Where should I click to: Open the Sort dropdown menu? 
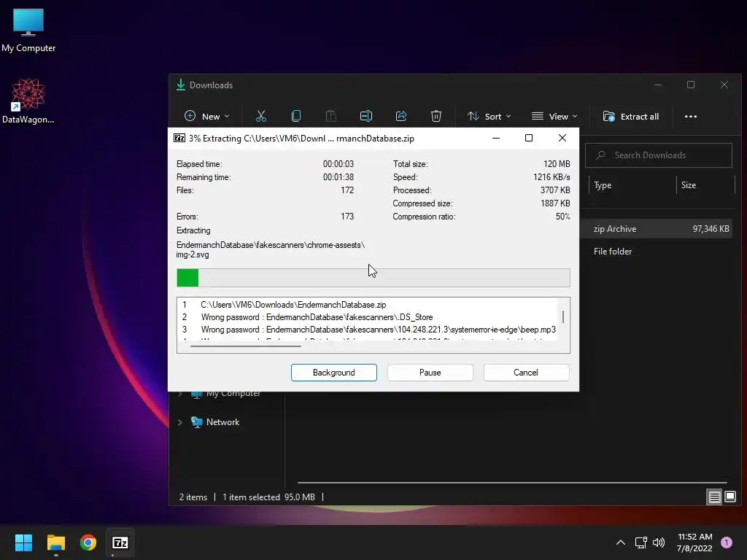point(489,116)
